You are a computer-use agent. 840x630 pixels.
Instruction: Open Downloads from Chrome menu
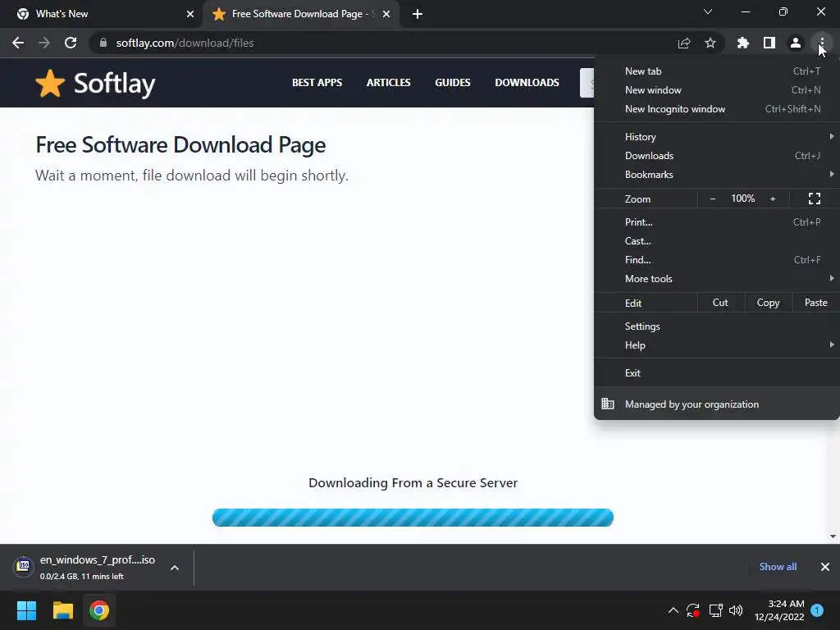[717, 156]
